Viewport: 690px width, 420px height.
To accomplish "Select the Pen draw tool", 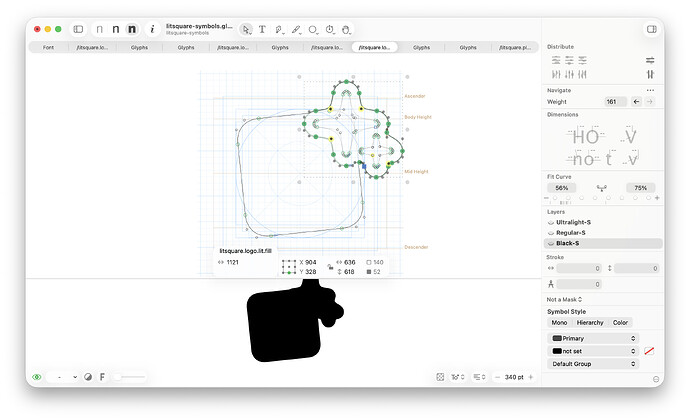I will tap(279, 29).
